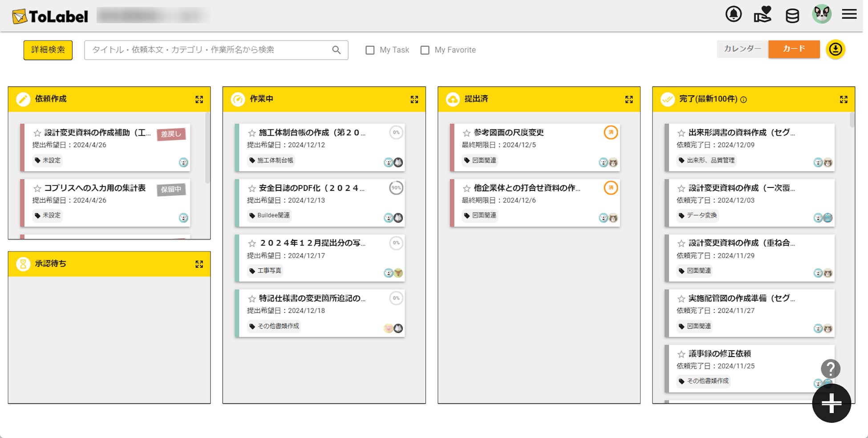
Task: Click the 0% progress circle on 特記仕様書 card
Action: point(396,298)
